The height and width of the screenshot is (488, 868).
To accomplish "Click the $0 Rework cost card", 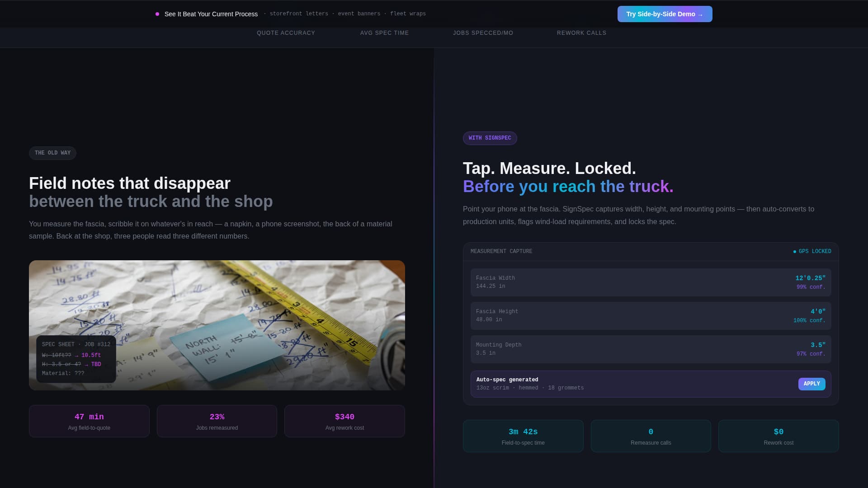I will tap(778, 436).
